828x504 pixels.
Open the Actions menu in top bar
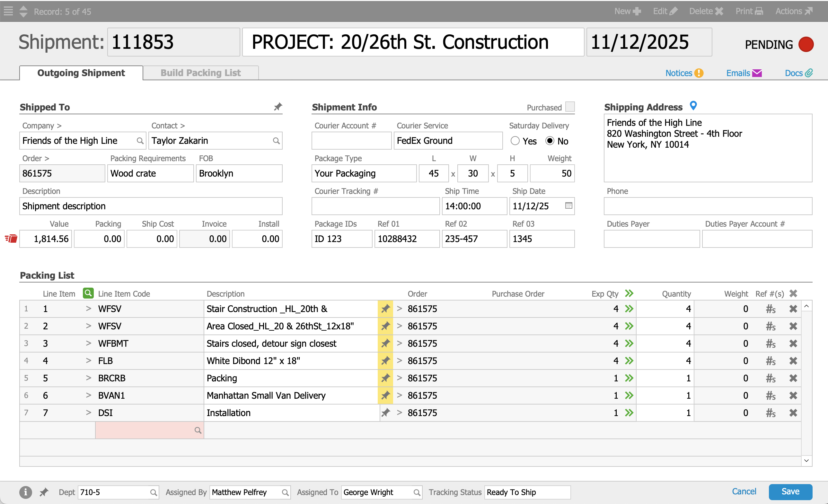tap(794, 11)
